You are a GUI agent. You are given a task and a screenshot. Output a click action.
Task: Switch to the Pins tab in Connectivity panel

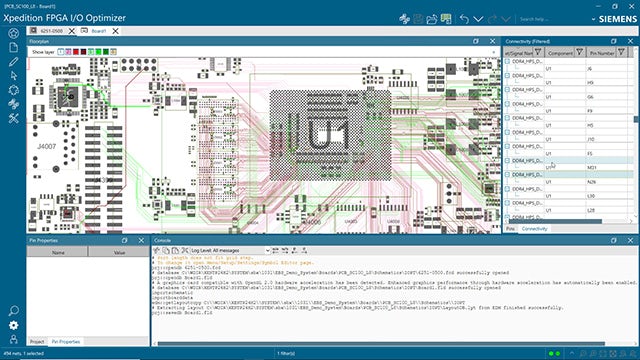pos(510,229)
